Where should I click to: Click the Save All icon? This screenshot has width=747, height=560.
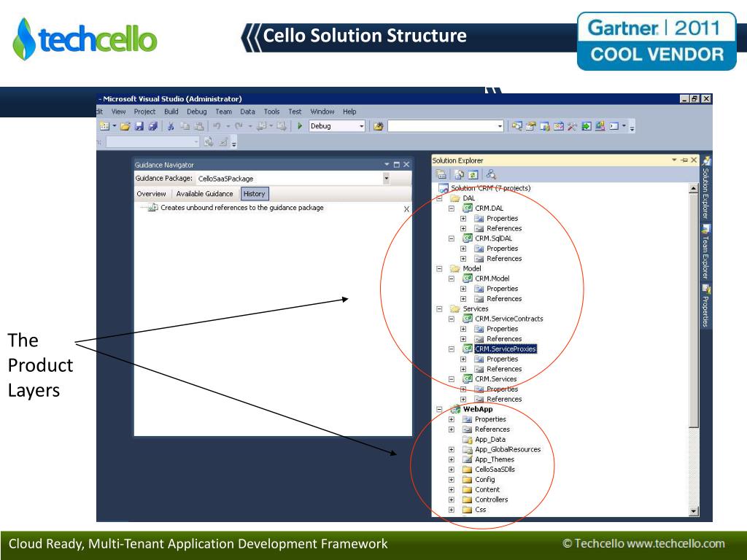point(153,126)
